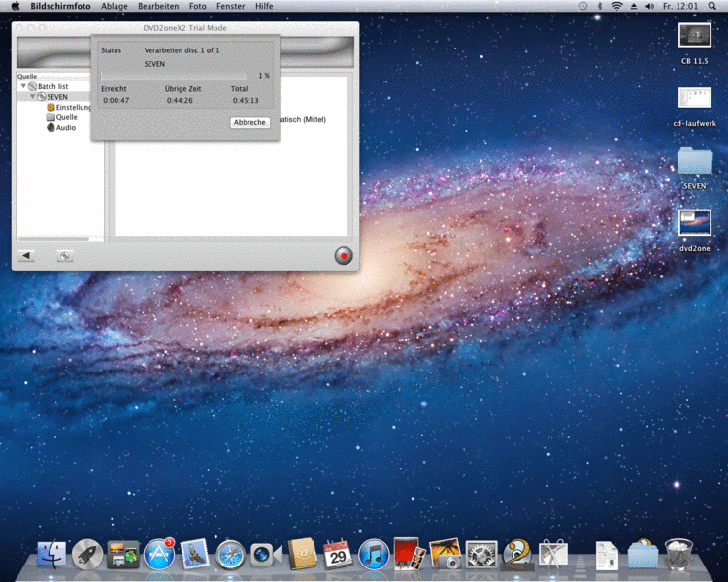Open the Wi-Fi status menu
Viewport: 728px width, 582px height.
tap(616, 6)
